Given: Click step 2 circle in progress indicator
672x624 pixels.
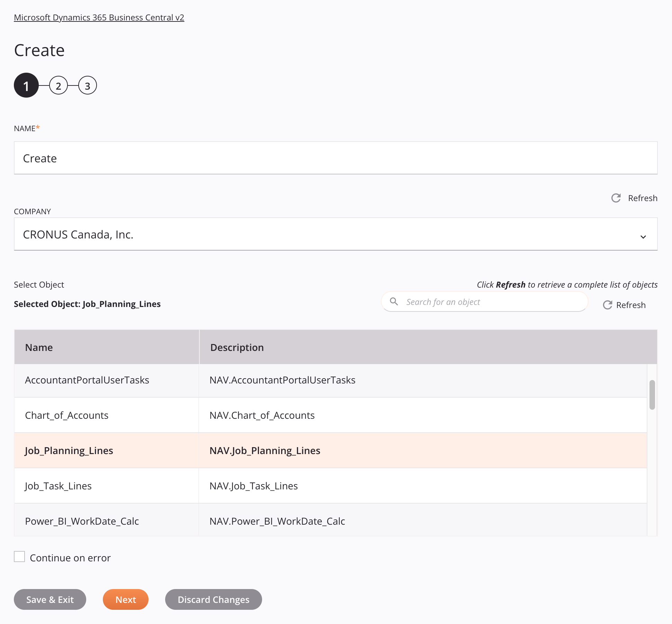Looking at the screenshot, I should click(58, 85).
